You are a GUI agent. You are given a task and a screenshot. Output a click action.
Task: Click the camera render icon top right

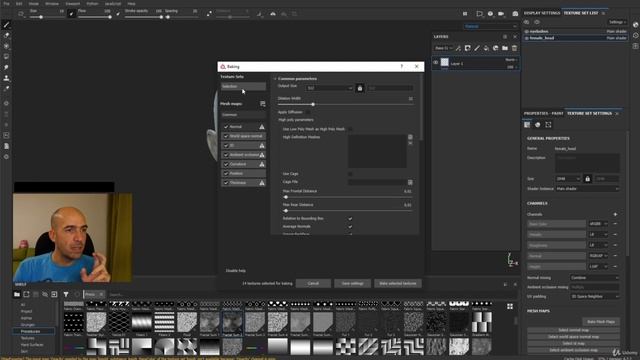[x=515, y=14]
